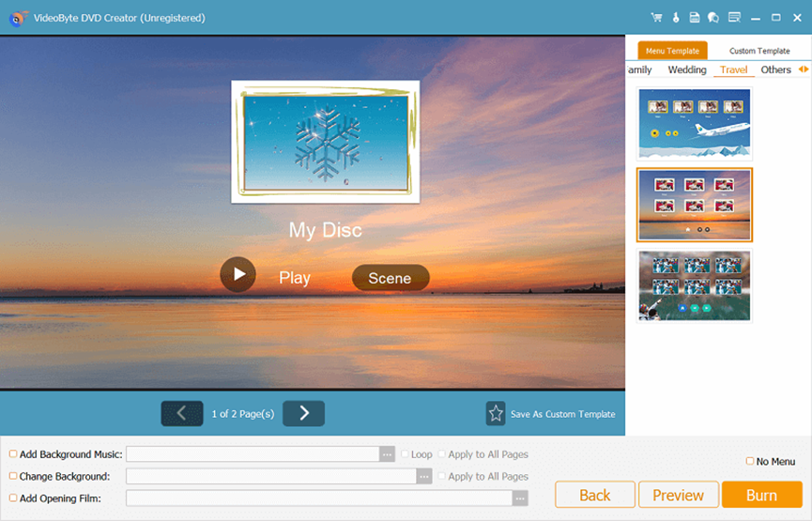
Task: Select the Wedding template category
Action: (687, 70)
